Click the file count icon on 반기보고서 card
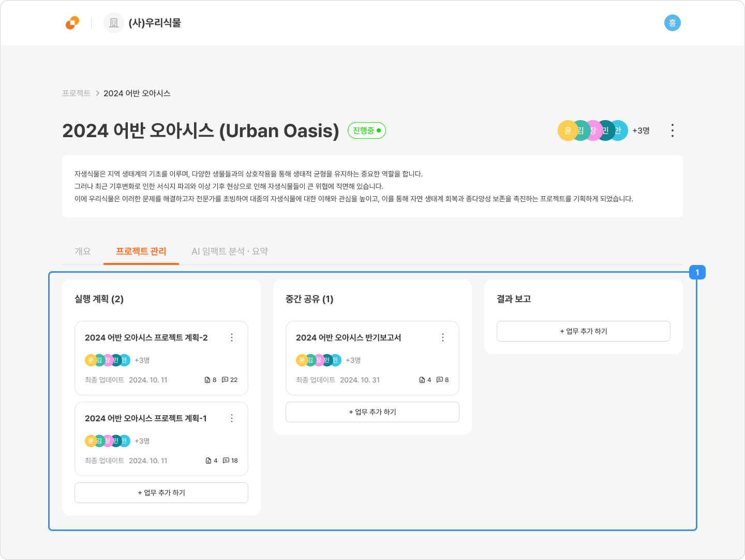Screen dimensions: 745x560 422,380
